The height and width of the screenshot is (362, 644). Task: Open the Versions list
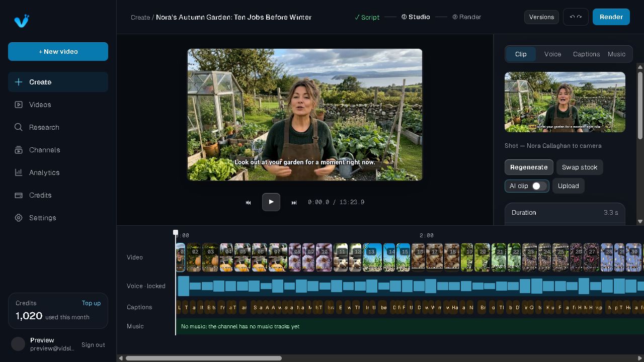coord(541,17)
